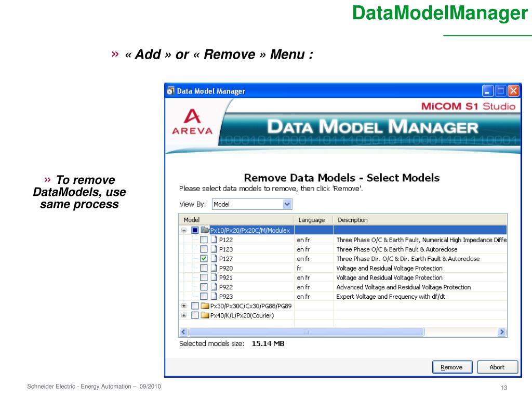The height and width of the screenshot is (399, 532).
Task: Select the P921 row label
Action: point(226,278)
